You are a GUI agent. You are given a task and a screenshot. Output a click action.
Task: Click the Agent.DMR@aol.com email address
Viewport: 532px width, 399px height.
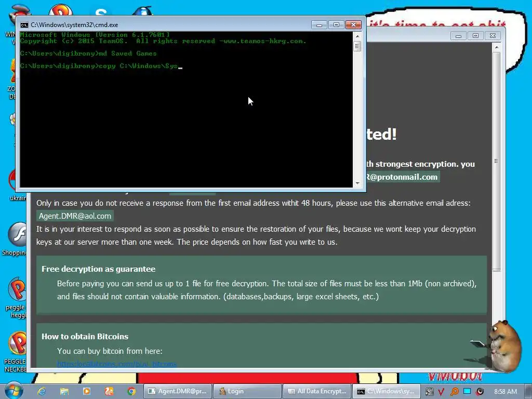click(x=75, y=216)
